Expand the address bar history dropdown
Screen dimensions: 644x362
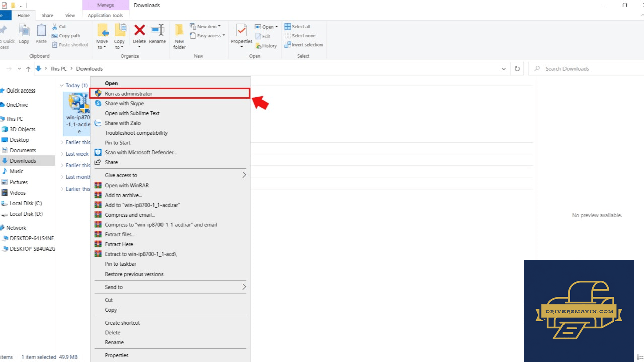point(504,69)
